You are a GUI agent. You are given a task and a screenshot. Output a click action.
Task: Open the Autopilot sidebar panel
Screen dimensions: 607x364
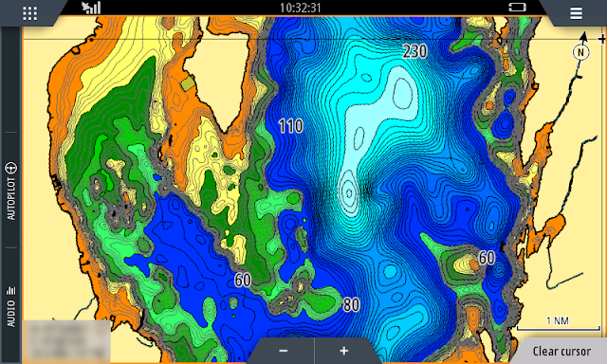[10, 191]
